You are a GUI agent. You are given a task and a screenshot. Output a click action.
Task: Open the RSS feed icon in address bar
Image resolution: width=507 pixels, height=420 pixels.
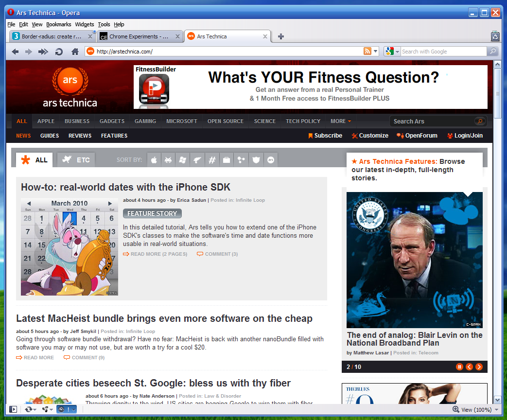click(x=367, y=52)
